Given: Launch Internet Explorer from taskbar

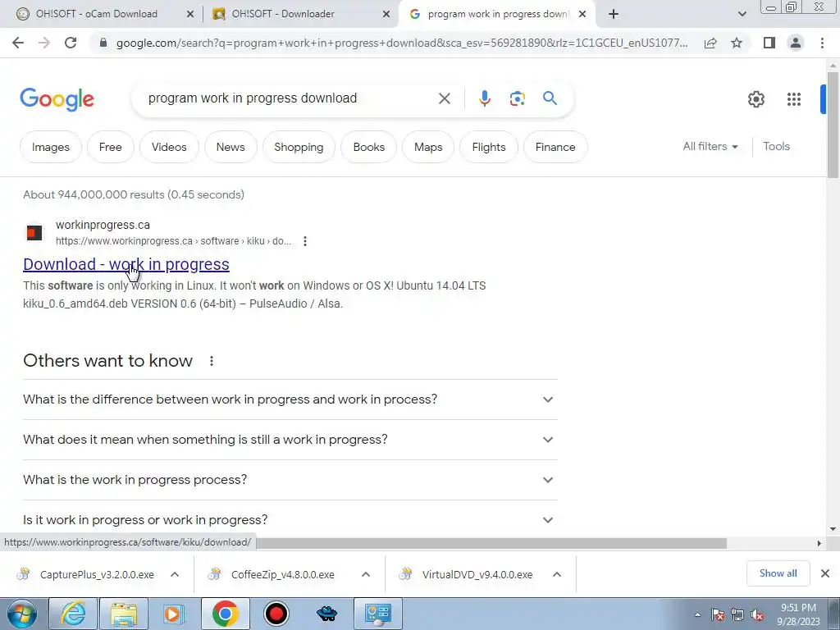Looking at the screenshot, I should (x=73, y=614).
